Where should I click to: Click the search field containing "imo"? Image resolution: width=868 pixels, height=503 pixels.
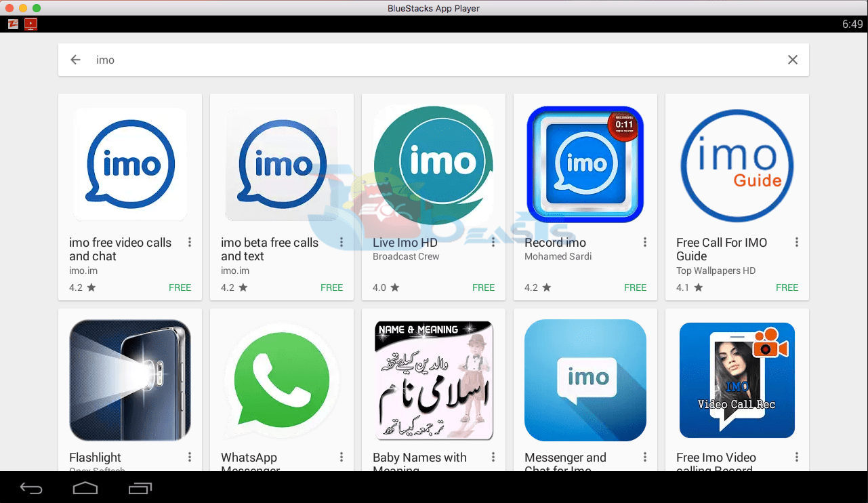coord(434,60)
